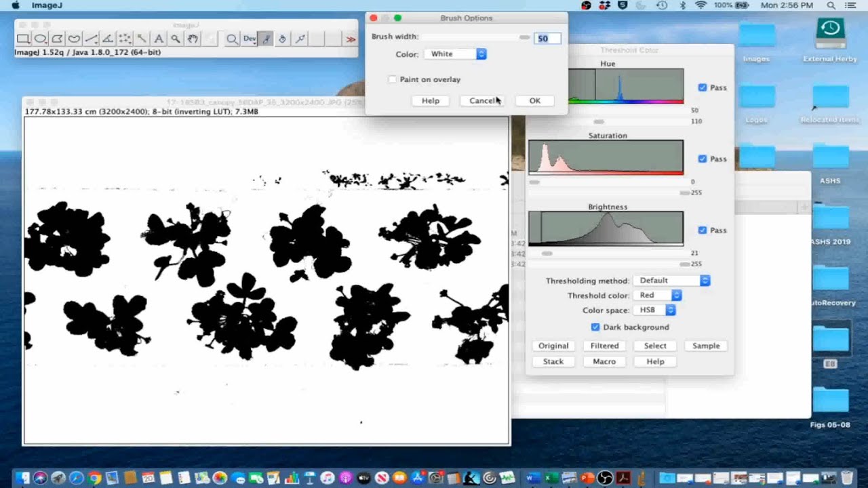Viewport: 868px width, 488px height.
Task: Click Help in Brush Options dialog
Action: pos(431,101)
